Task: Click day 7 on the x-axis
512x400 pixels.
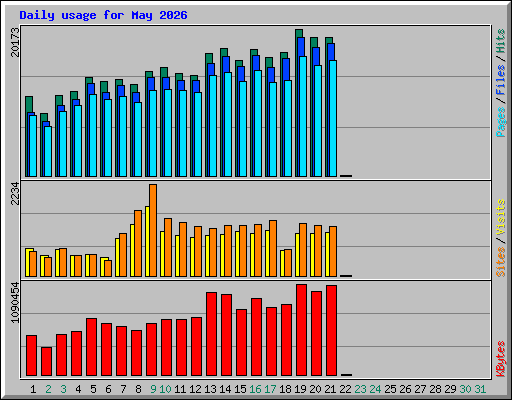Action: tap(123, 389)
